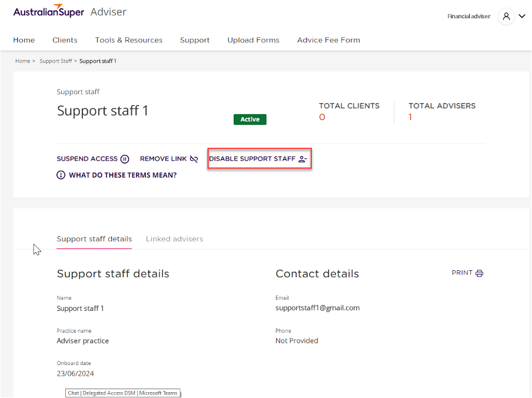Go to Upload Forms
Viewport: 532px width, 398px height.
pos(254,40)
